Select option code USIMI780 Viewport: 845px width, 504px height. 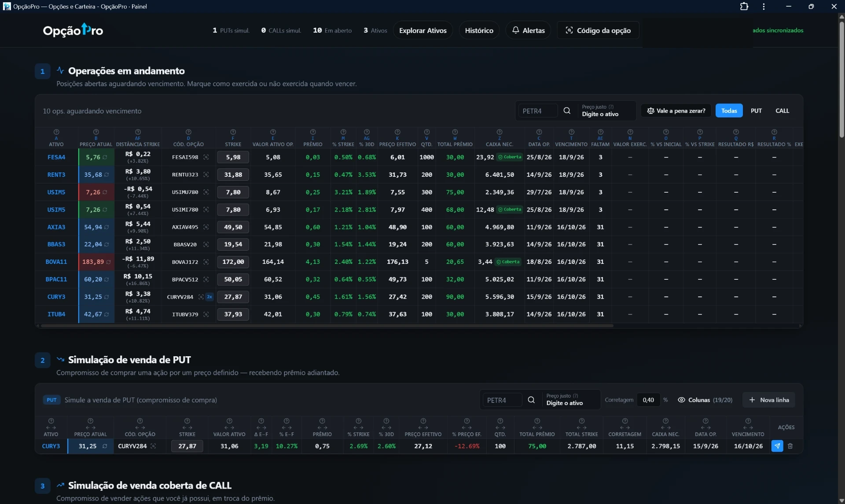(185, 210)
